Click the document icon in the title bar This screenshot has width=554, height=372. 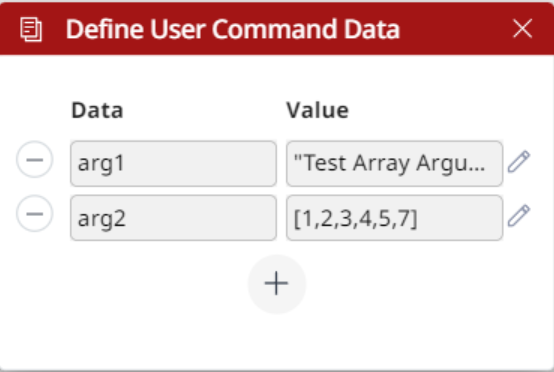(x=31, y=29)
